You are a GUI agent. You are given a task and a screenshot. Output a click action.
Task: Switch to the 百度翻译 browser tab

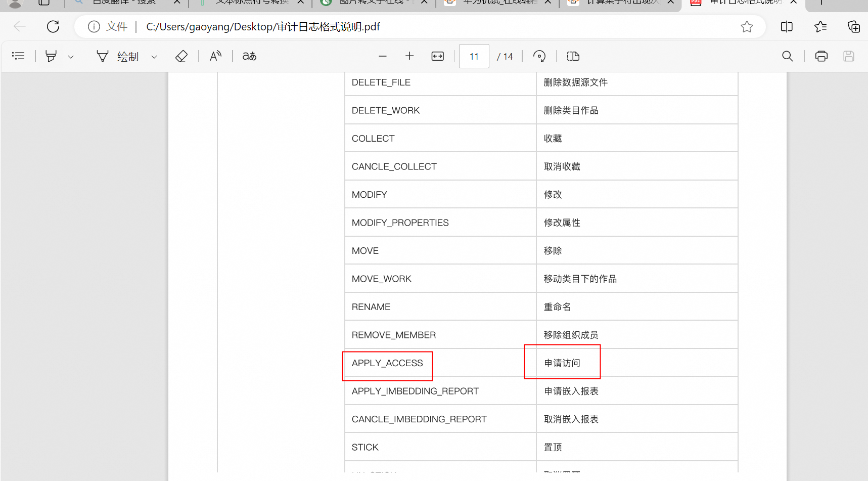pos(124,3)
